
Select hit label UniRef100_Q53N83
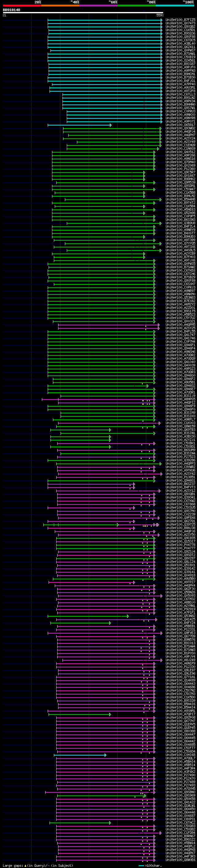pos(180,297)
